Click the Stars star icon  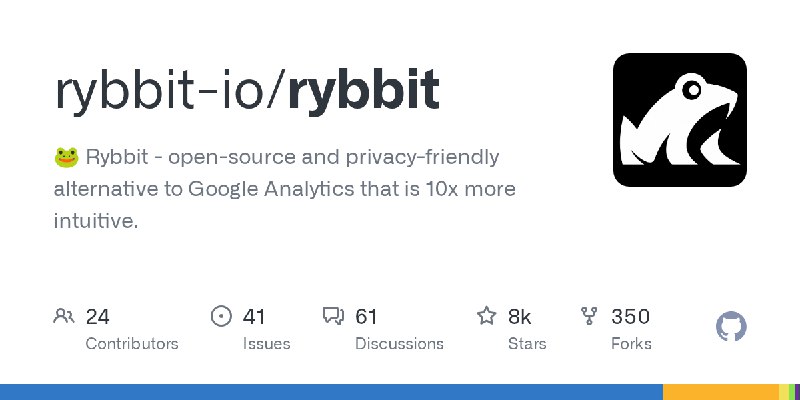[x=487, y=317]
